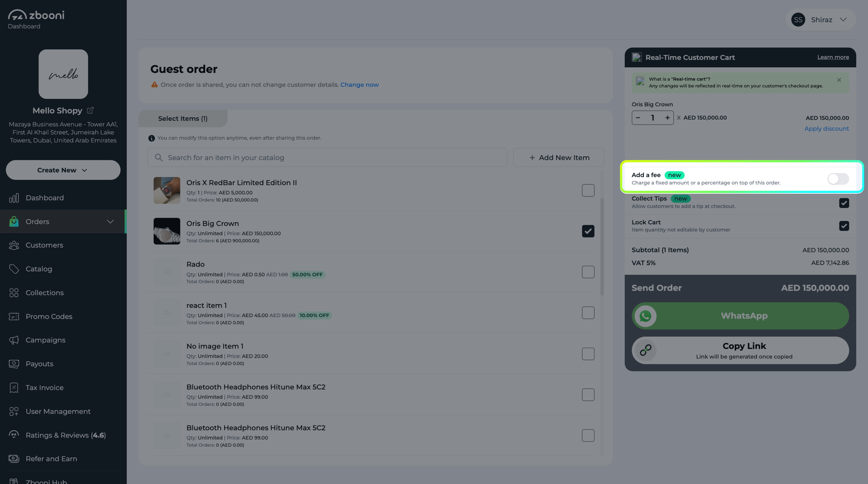Screen dimensions: 868x484
Task: Click the Add New Item button
Action: pos(558,157)
